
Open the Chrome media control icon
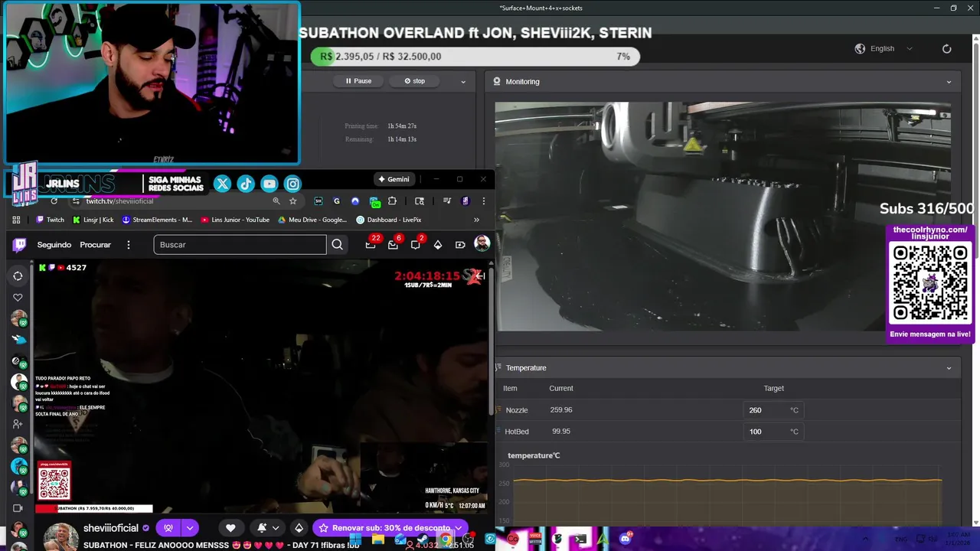pos(447,201)
